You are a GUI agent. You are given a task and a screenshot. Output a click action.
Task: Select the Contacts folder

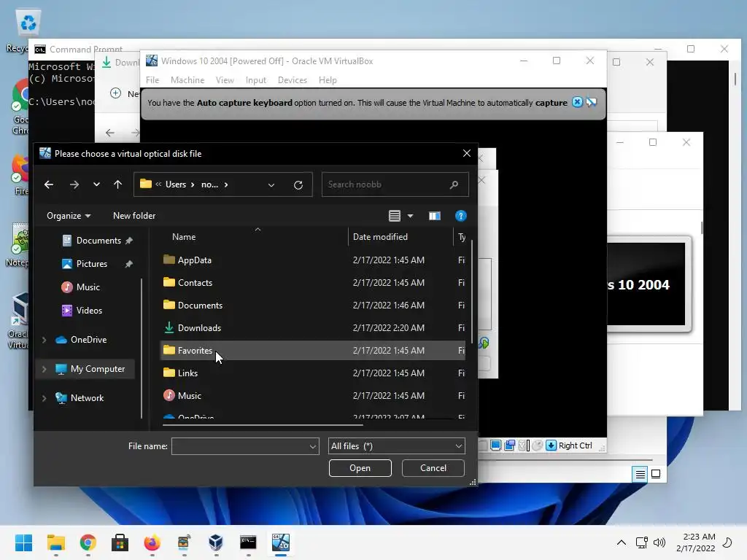[312, 283]
